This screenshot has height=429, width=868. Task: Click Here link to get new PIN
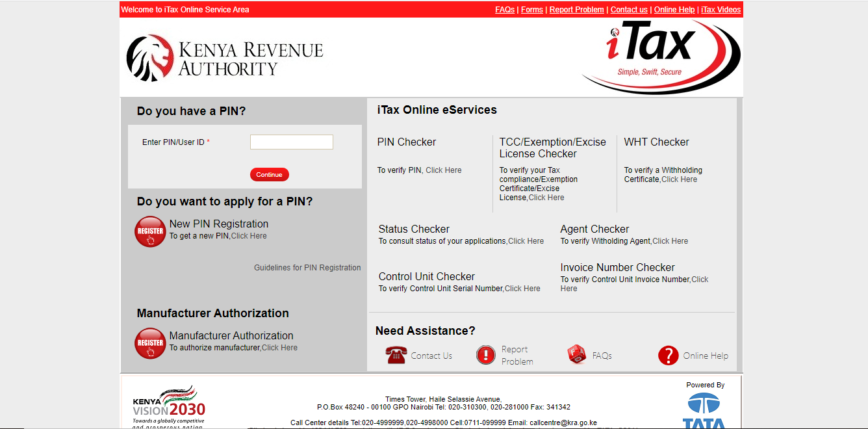pyautogui.click(x=249, y=236)
